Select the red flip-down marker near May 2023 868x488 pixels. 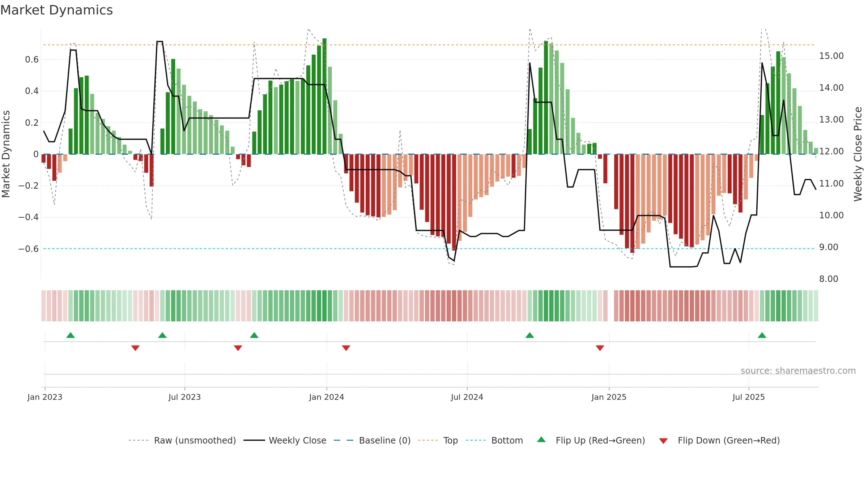[x=135, y=348]
